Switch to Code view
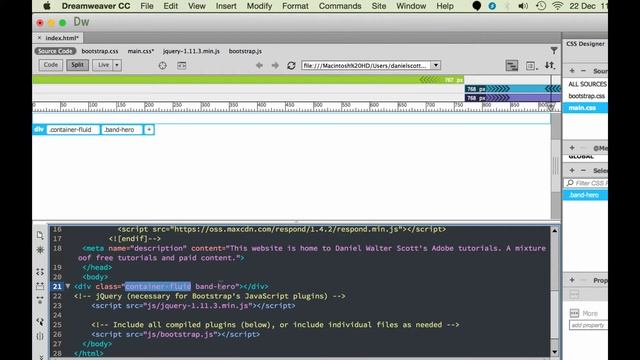 51,65
